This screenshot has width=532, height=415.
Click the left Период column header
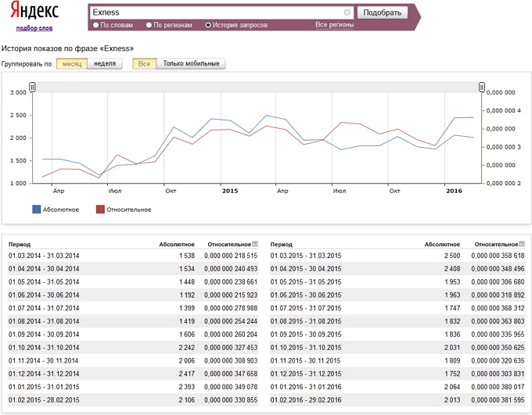coord(20,244)
